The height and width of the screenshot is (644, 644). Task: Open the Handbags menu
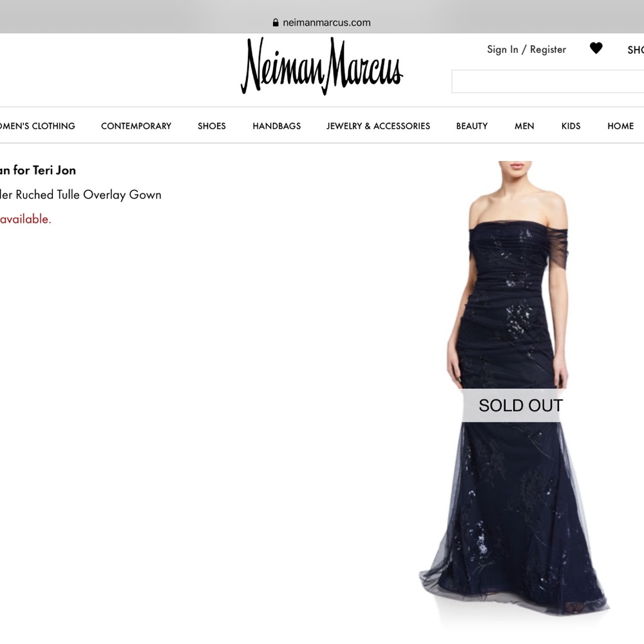[277, 126]
